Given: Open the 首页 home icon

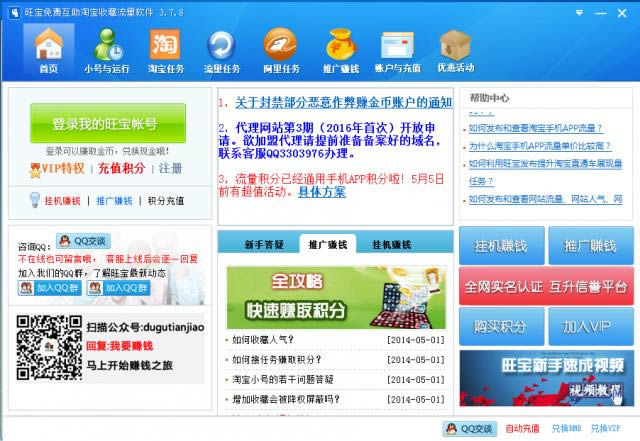Looking at the screenshot, I should (48, 50).
